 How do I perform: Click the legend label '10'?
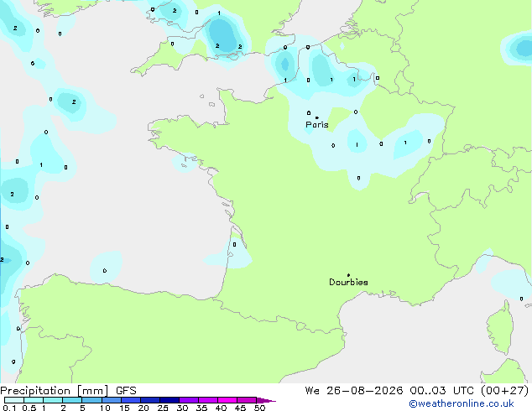click(105, 408)
